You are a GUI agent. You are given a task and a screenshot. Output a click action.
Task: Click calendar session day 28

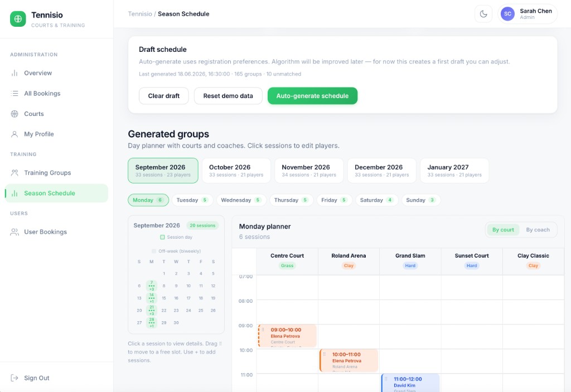(152, 322)
